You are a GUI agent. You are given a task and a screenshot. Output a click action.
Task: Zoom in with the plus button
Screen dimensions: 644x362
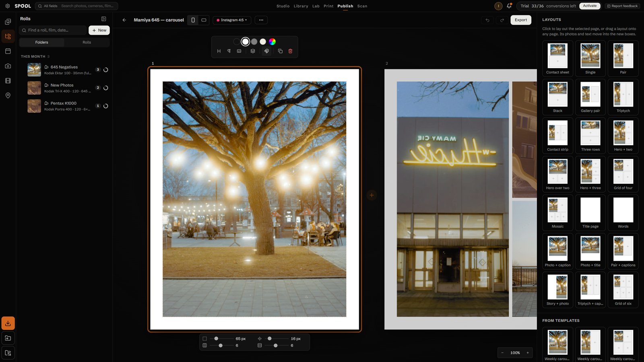[528, 353]
